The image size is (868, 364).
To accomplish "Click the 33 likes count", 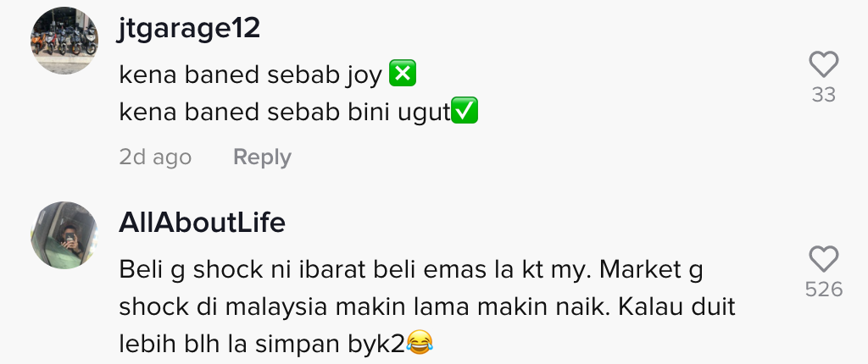I will click(824, 95).
